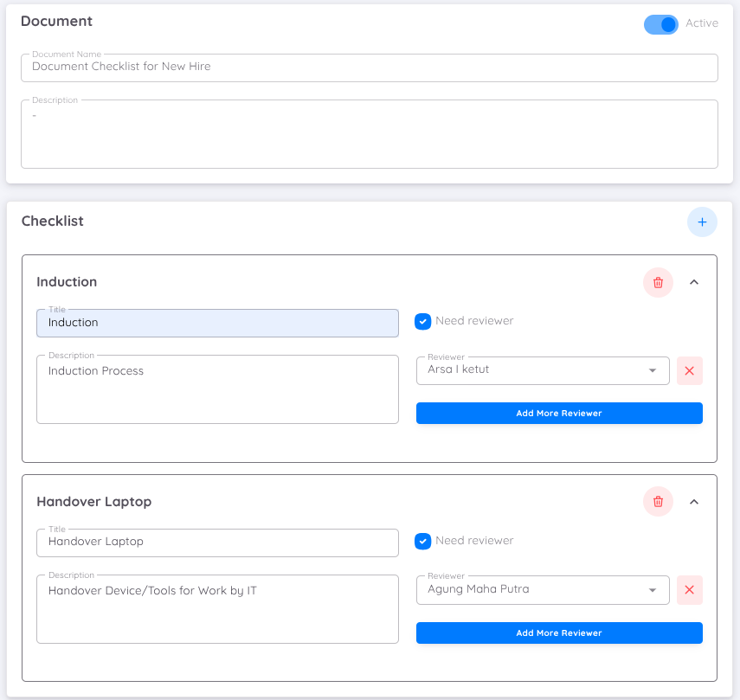Remove reviewer Arsa I ketut

690,370
